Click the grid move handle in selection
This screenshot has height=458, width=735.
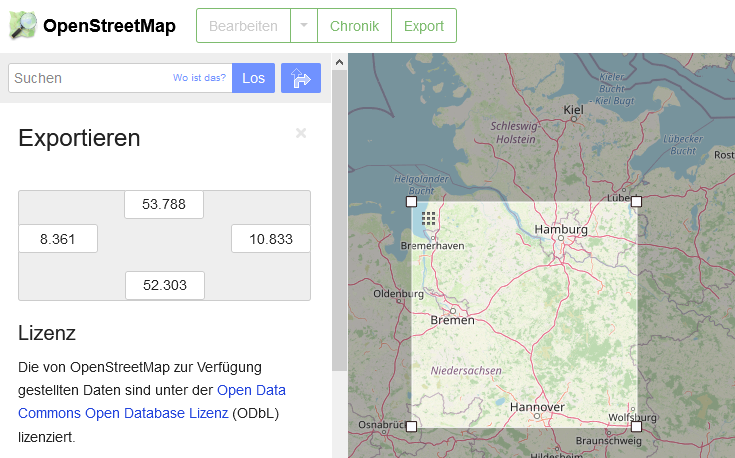tap(428, 218)
